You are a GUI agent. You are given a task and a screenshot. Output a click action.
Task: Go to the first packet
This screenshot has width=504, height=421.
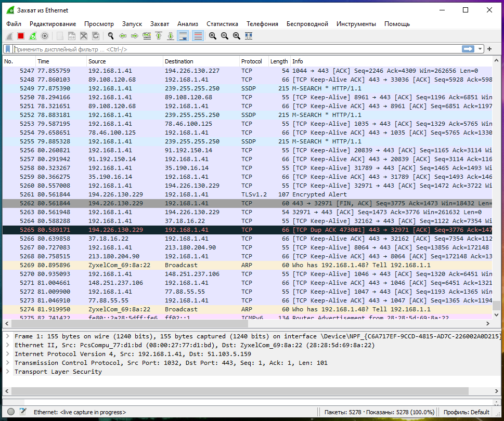(159, 36)
